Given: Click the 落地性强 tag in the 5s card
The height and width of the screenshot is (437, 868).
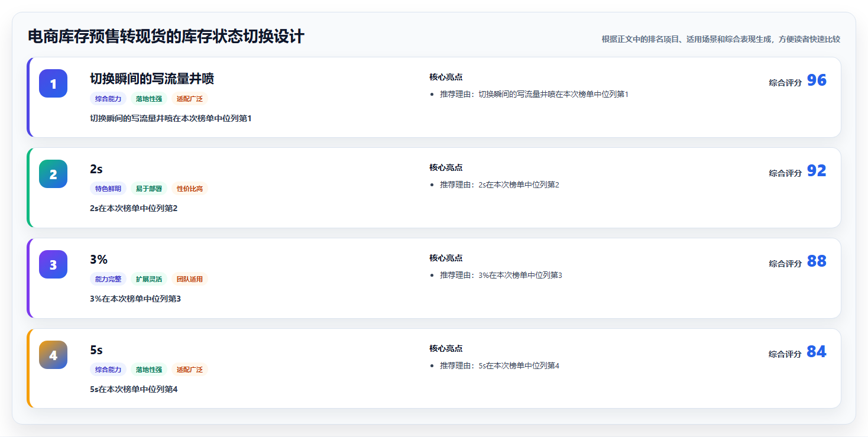Looking at the screenshot, I should pyautogui.click(x=149, y=370).
